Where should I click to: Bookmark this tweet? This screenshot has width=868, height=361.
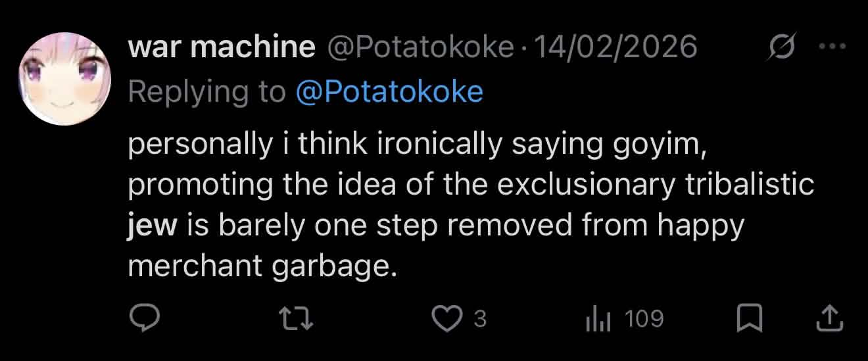point(749,319)
